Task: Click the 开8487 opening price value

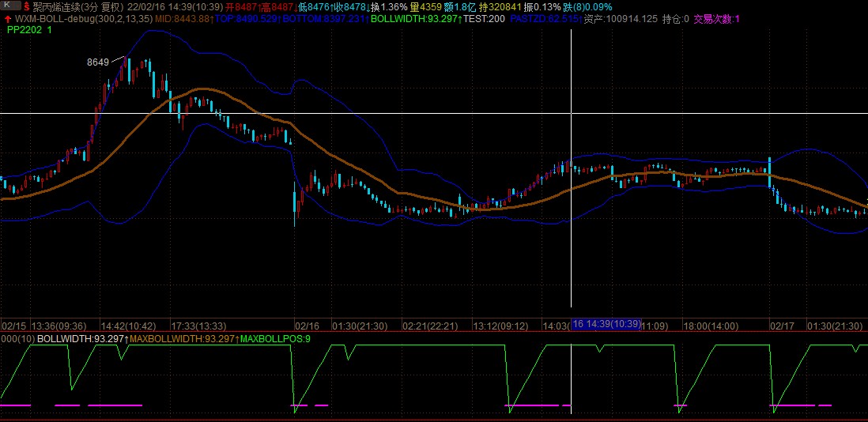Action: [243, 6]
